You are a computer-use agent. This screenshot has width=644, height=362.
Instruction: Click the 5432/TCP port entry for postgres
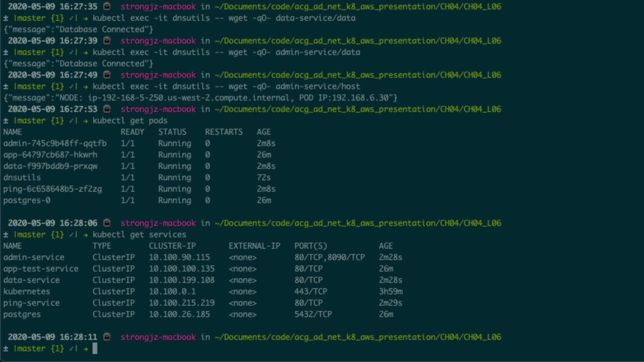point(313,314)
